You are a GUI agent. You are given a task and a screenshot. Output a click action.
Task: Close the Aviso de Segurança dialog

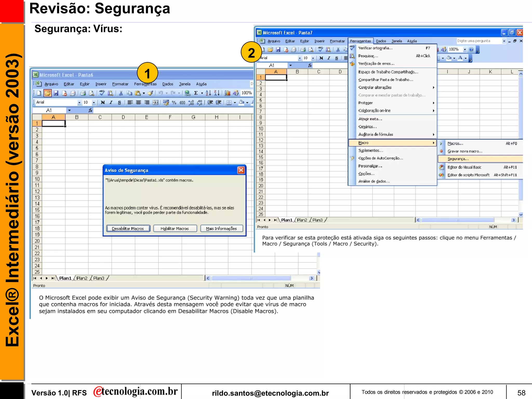241,170
